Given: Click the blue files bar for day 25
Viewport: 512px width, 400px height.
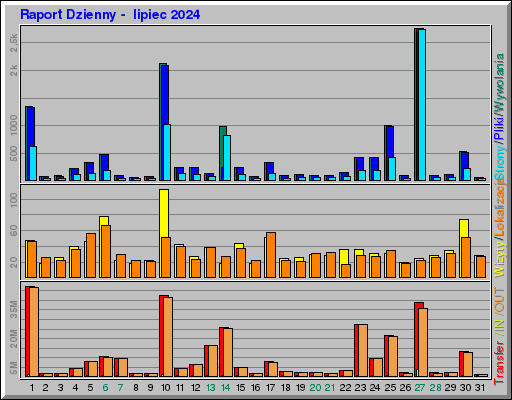Looking at the screenshot, I should [390, 142].
